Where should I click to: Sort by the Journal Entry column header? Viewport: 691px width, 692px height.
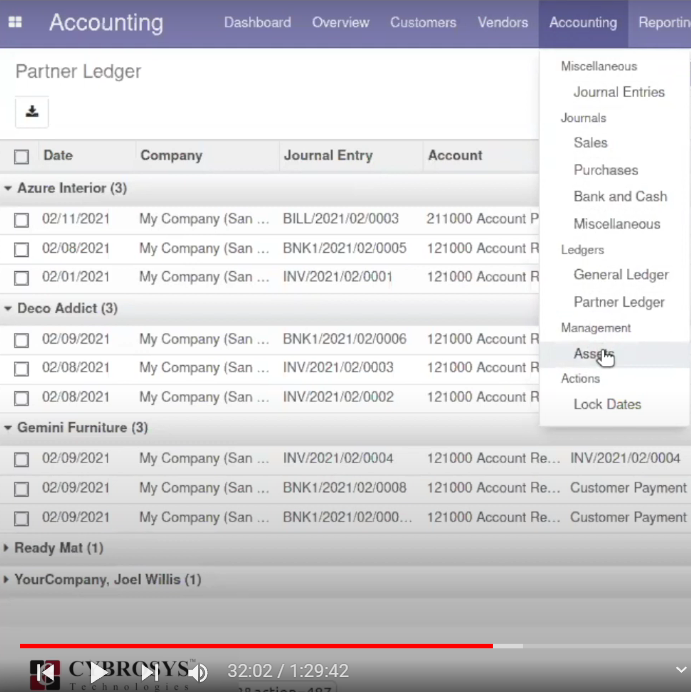(328, 155)
